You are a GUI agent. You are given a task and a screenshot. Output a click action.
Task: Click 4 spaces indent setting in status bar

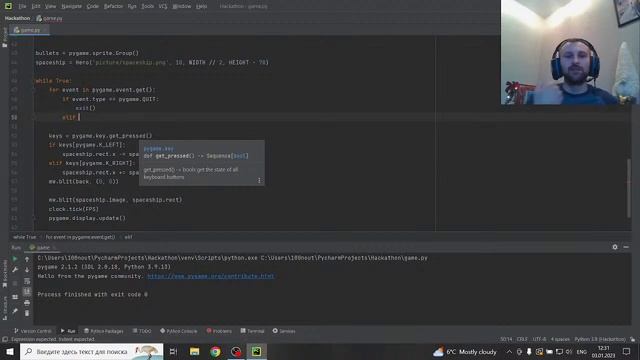(x=560, y=339)
